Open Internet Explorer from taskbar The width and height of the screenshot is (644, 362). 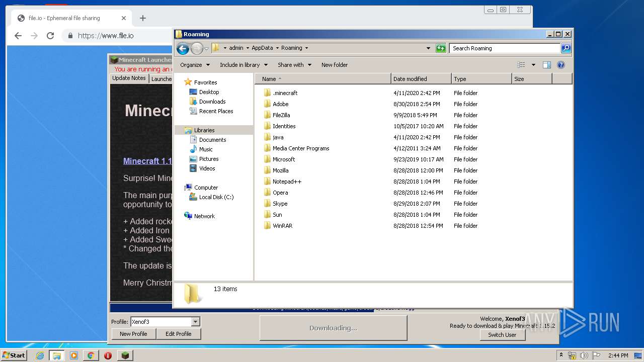coord(40,355)
